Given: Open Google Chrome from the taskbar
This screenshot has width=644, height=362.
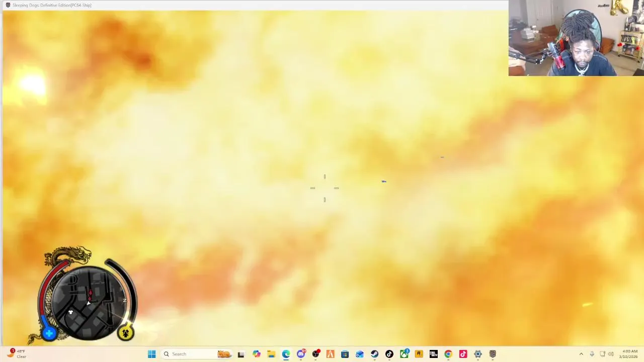Looking at the screenshot, I should point(448,354).
